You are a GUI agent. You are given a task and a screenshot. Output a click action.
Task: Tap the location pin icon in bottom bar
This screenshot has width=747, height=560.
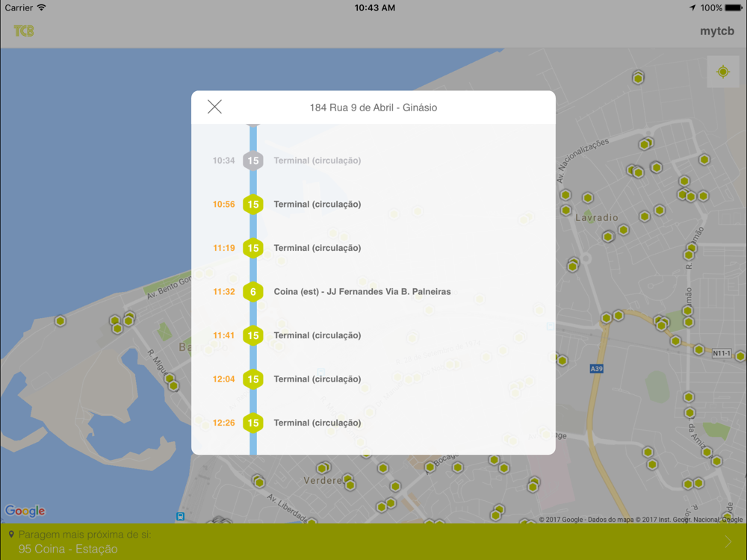pos(11,535)
